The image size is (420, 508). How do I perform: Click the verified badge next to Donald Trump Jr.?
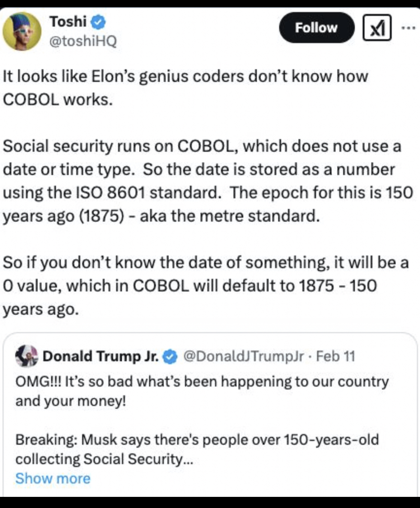170,357
